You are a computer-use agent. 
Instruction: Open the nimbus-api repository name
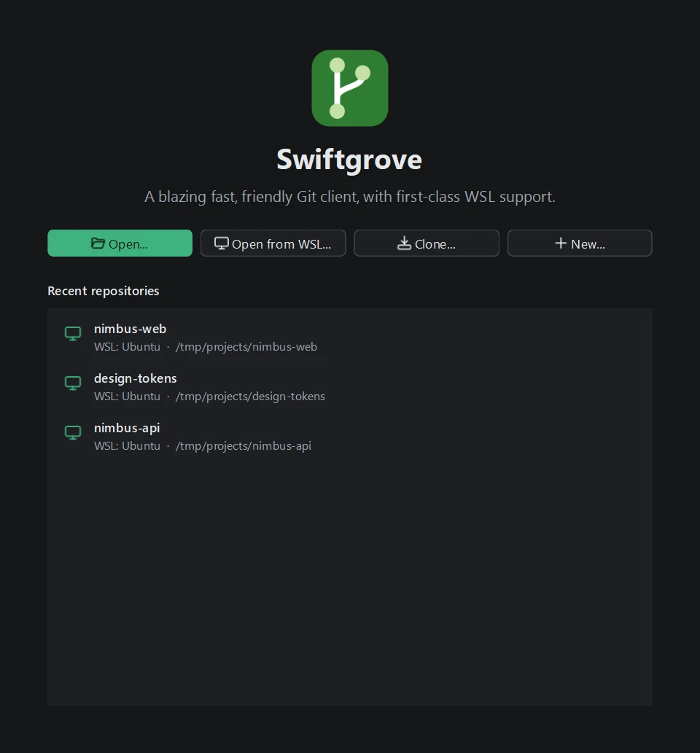[127, 428]
